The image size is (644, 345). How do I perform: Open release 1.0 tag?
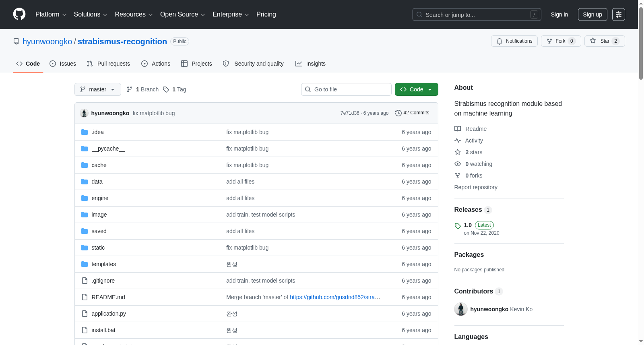(468, 225)
